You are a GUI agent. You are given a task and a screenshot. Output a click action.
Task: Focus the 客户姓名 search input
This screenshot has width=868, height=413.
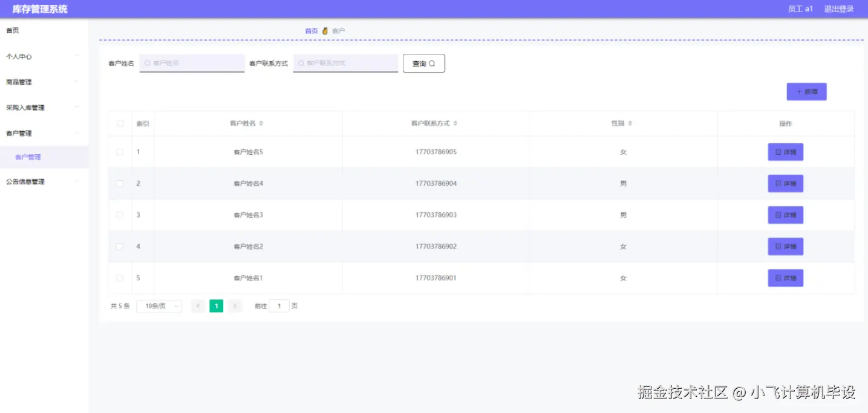192,63
